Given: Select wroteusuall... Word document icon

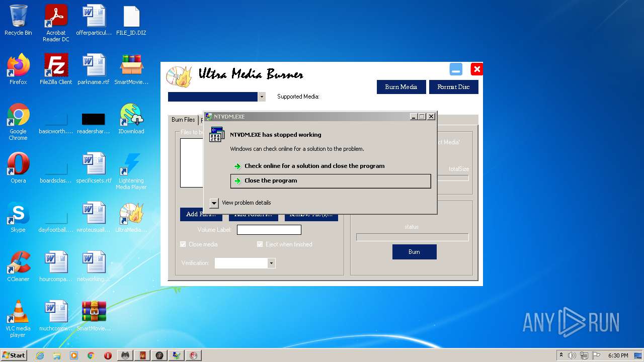Looking at the screenshot, I should point(94,217).
